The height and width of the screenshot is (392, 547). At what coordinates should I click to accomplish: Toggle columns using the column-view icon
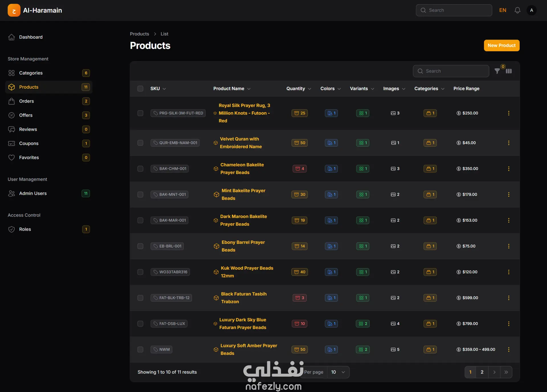[509, 71]
